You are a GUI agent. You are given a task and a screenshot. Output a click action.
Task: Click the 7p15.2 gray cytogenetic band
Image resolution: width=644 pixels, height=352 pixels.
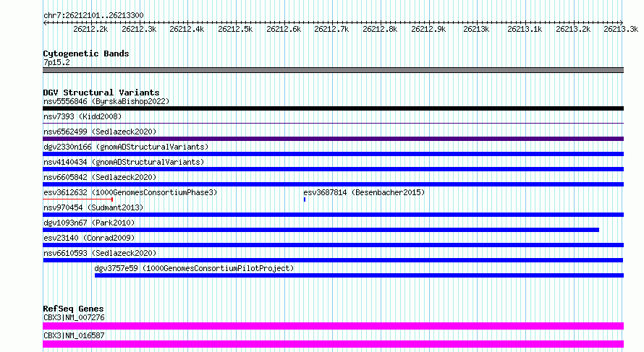click(x=333, y=70)
